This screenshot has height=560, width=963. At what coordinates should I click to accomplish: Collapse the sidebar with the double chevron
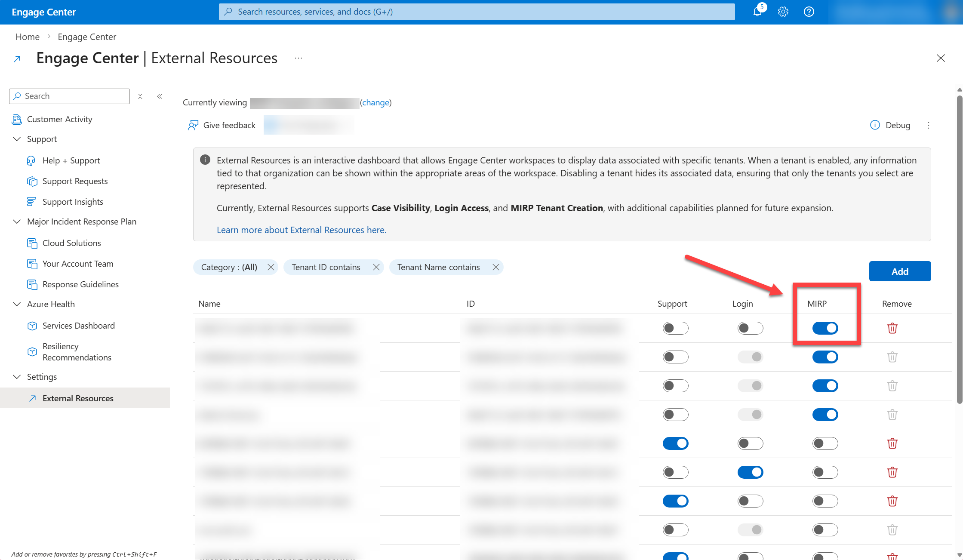pyautogui.click(x=160, y=96)
